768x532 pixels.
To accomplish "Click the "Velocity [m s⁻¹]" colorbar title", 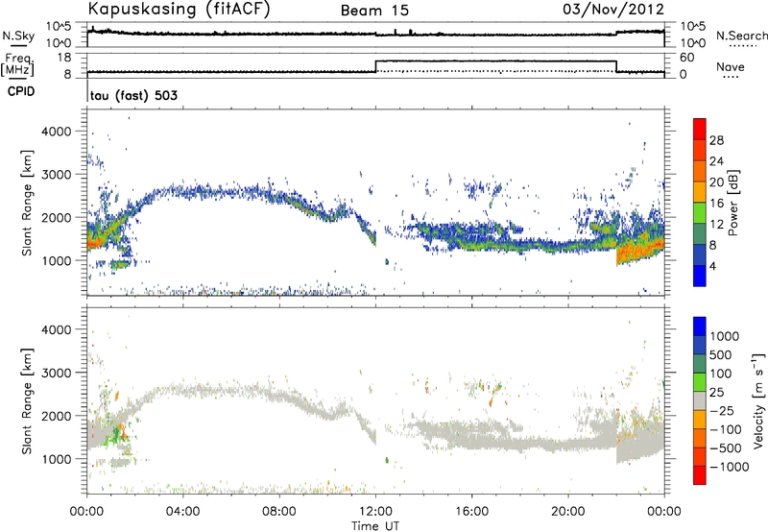I will pos(758,400).
